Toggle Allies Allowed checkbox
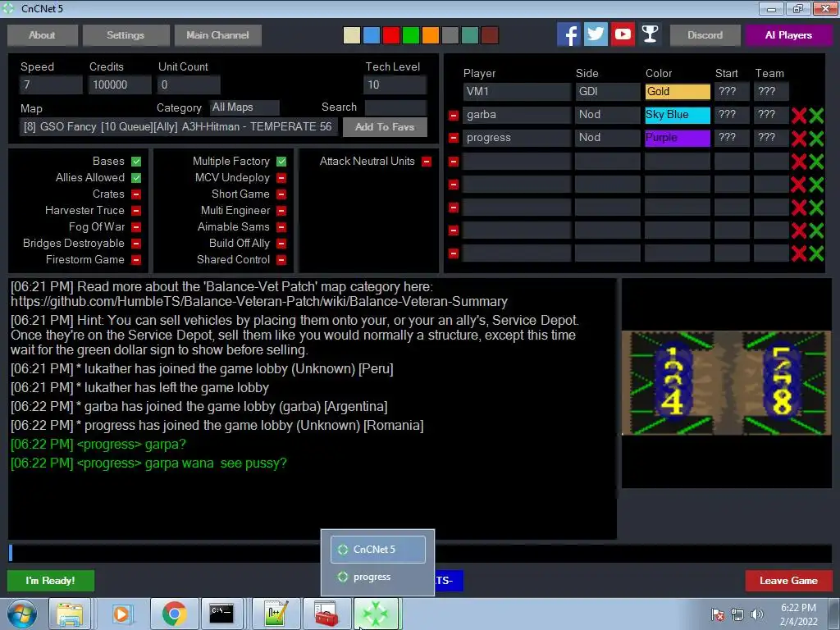Screen dimensions: 840x630 tap(136, 178)
